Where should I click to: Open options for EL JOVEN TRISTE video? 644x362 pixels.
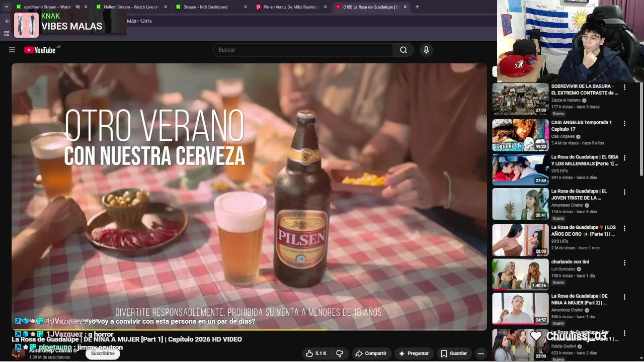tap(624, 192)
